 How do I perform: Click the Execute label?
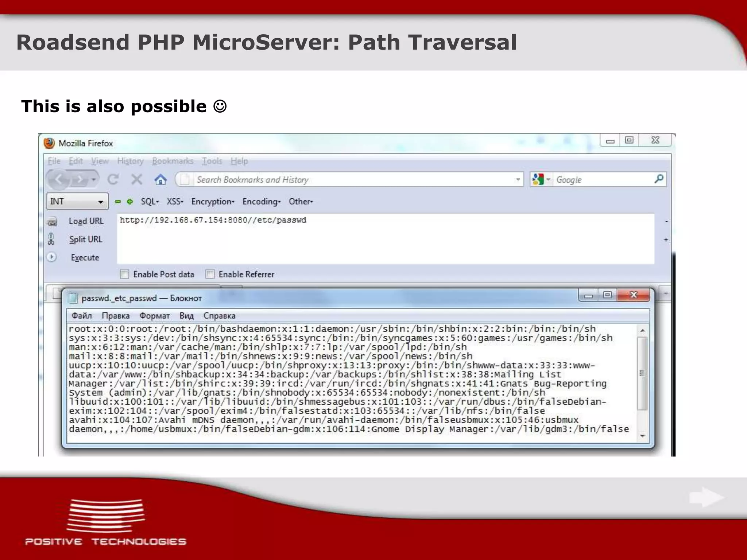[85, 257]
